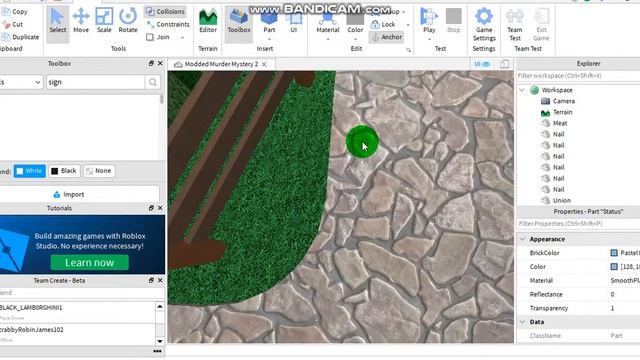Screen dimensions: 640x360
Task: Collapse the Workspace tree node
Action: 522,90
